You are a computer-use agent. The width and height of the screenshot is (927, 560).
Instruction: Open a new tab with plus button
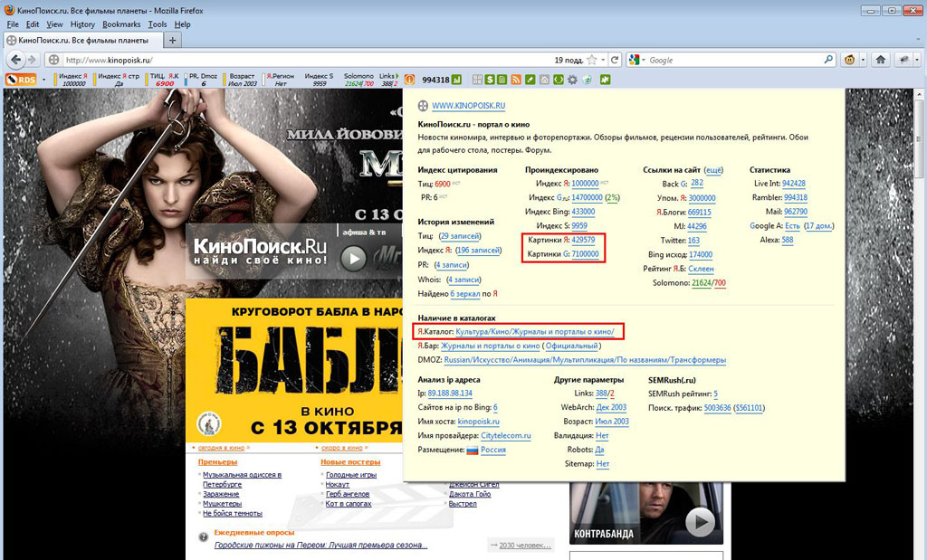[173, 41]
